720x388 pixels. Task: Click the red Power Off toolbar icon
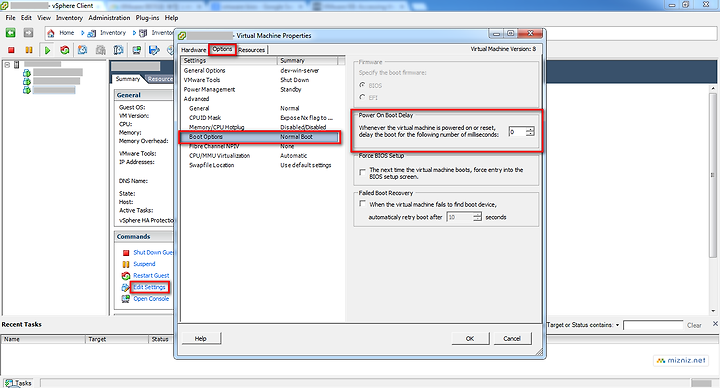tap(11, 50)
